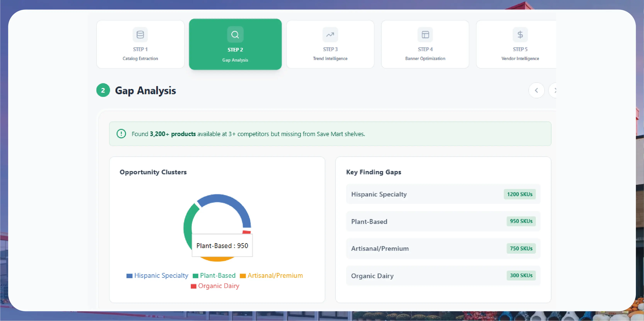Toggle Plant-Based legend entry in chart

pyautogui.click(x=214, y=275)
